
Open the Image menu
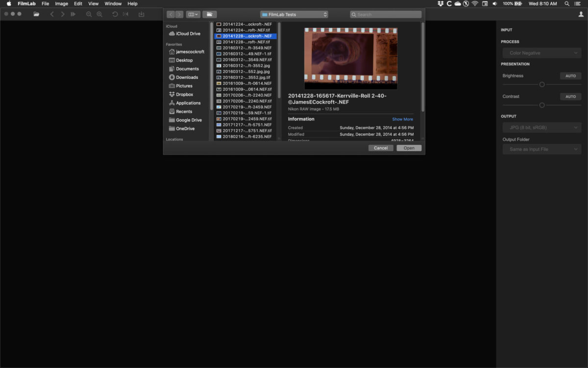point(61,3)
